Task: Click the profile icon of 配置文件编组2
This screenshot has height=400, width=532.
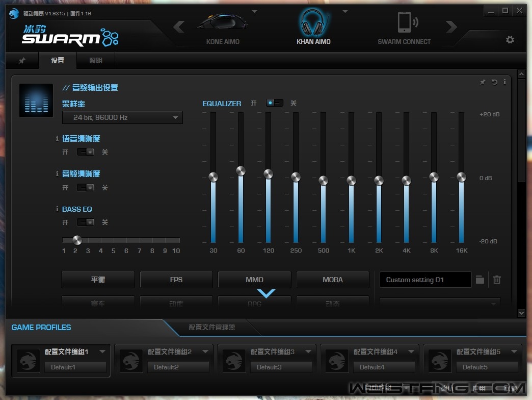Action: (x=131, y=361)
